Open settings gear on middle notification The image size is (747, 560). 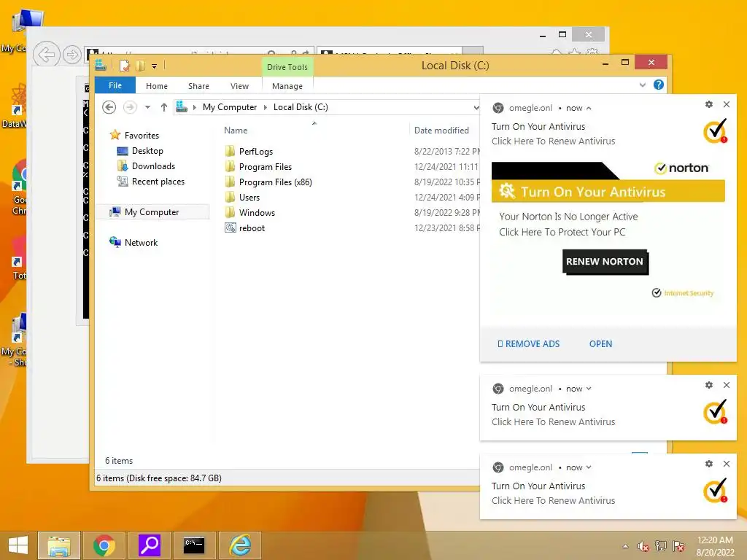pos(709,385)
